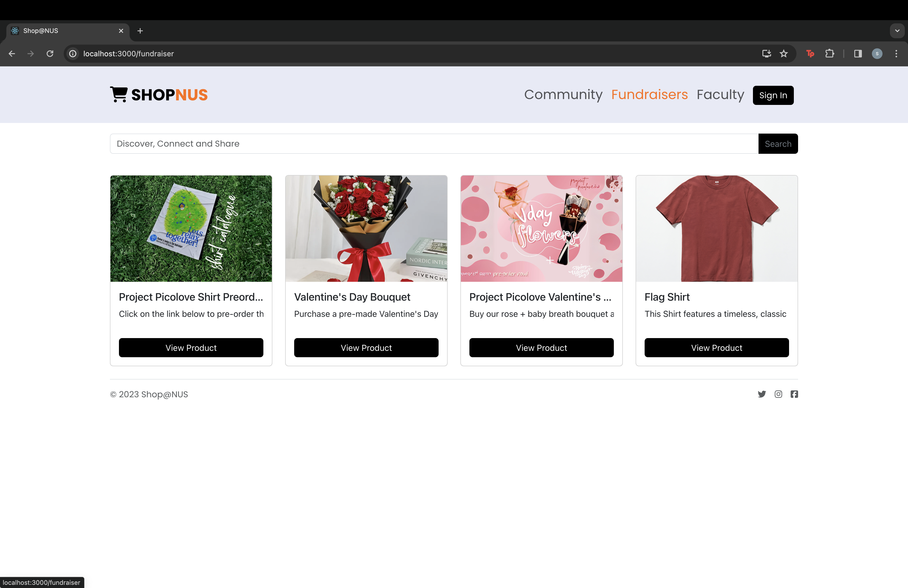Reload the page
Screen dimensions: 908x588
[x=50, y=54]
